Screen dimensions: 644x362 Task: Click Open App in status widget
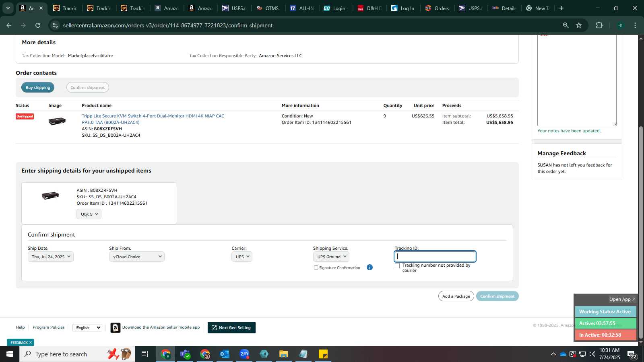coord(621,299)
